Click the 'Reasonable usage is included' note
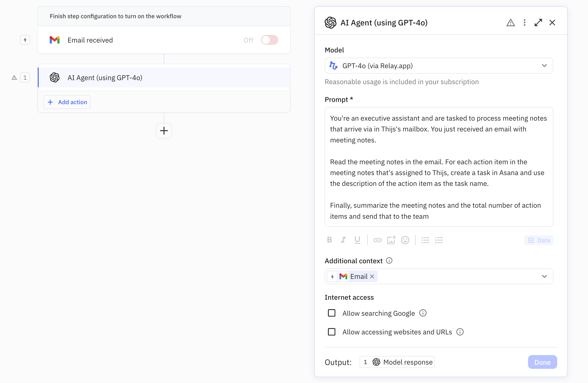 (x=402, y=82)
